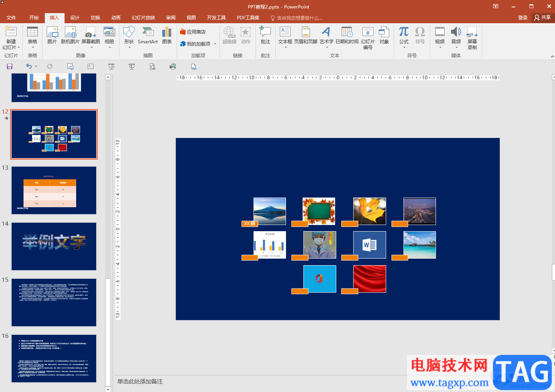Image resolution: width=555 pixels, height=392 pixels.
Task: Open the online pictures (联机图片) tool
Action: click(x=70, y=35)
